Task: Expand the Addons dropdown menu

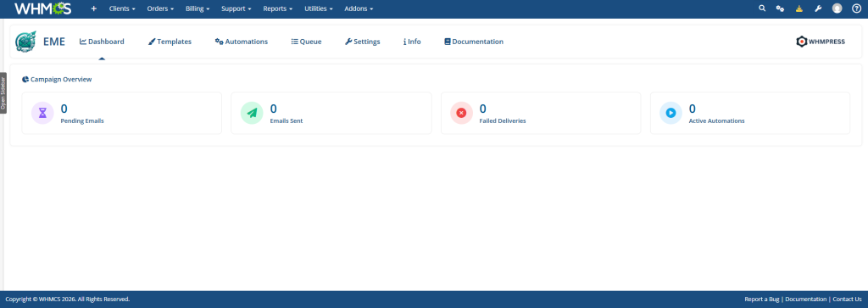Action: pyautogui.click(x=359, y=8)
